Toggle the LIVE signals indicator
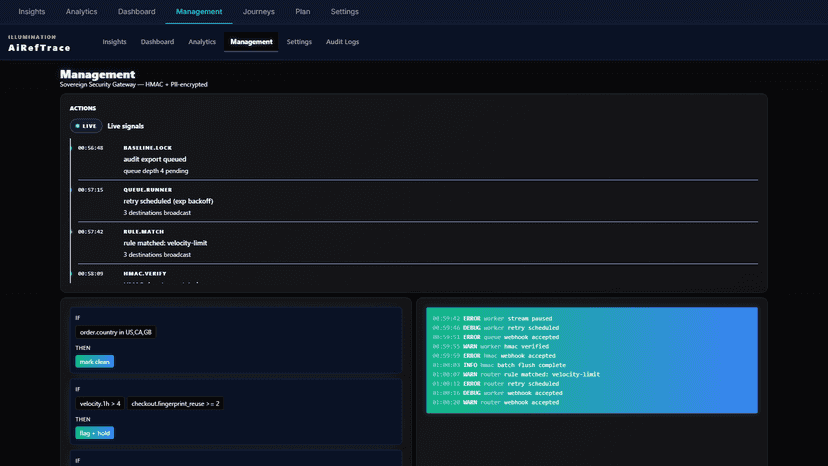 coord(86,126)
